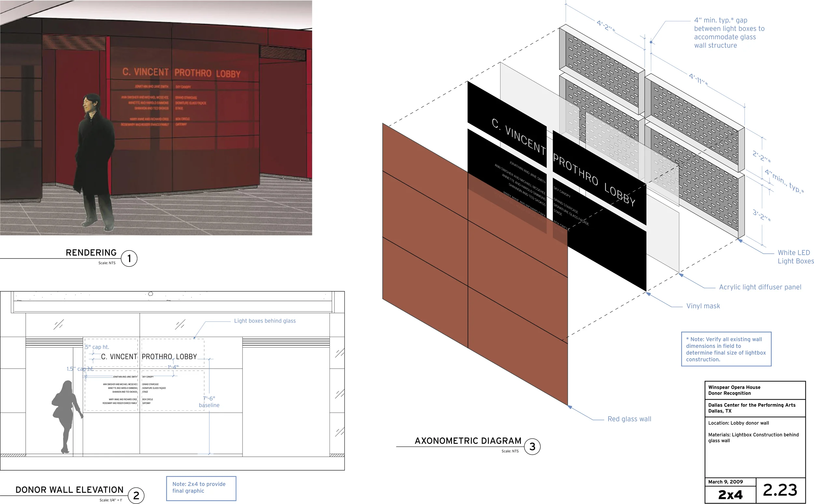
Task: Click 'Winspear Opera House Donor Recognition' title block
Action: coord(734,390)
